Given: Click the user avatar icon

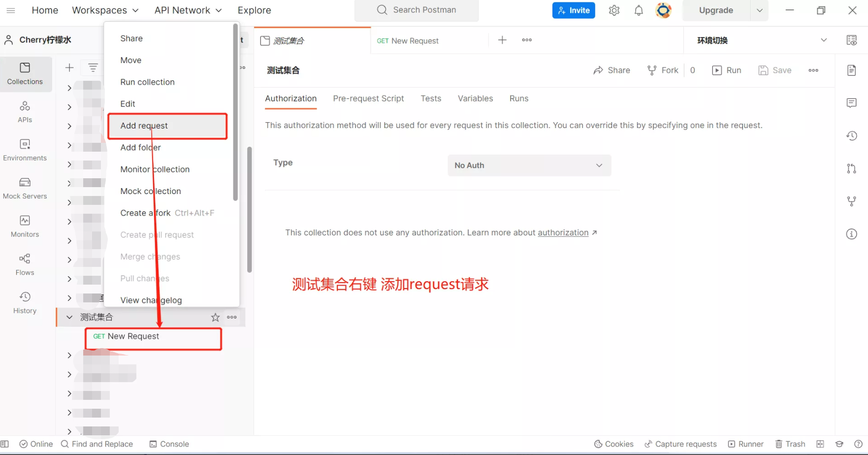Looking at the screenshot, I should pyautogui.click(x=664, y=10).
